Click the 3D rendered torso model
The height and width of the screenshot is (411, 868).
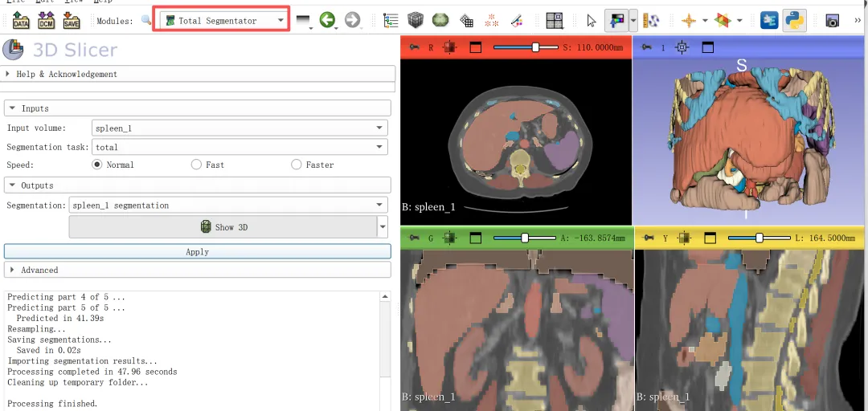[747, 138]
